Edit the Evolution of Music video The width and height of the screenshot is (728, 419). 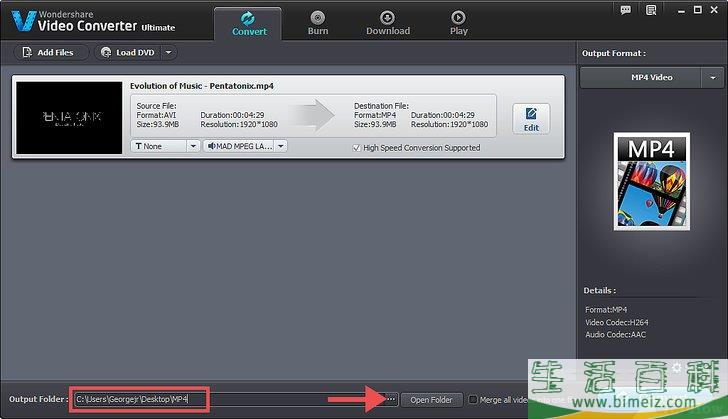[531, 119]
